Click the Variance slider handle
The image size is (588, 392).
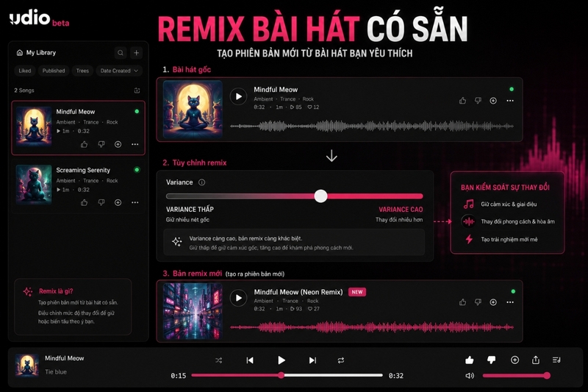click(x=320, y=196)
